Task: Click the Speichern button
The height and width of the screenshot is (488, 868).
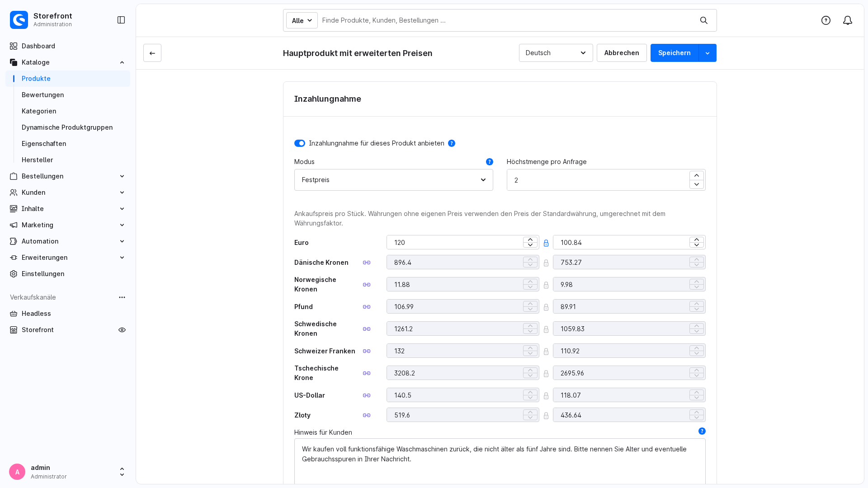Action: click(x=674, y=53)
